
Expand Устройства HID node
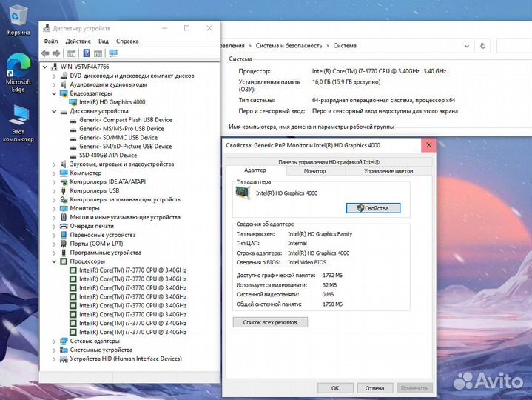[x=54, y=359]
